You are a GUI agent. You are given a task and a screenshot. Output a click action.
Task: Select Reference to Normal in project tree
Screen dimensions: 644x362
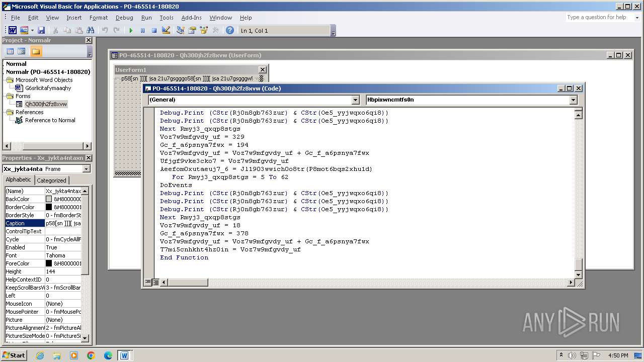[x=50, y=120]
